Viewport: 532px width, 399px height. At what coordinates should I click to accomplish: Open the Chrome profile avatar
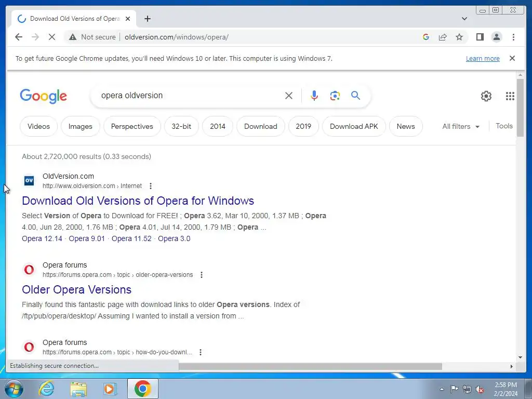(496, 37)
